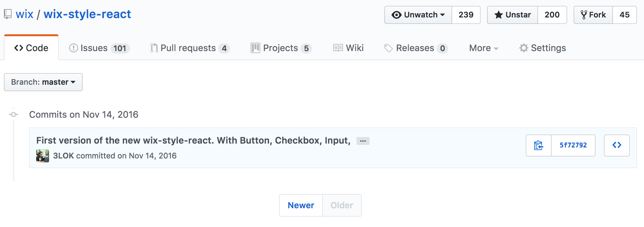Screen dimensions: 644x227
Task: Click the repository book icon beside wix
Action: [8, 14]
